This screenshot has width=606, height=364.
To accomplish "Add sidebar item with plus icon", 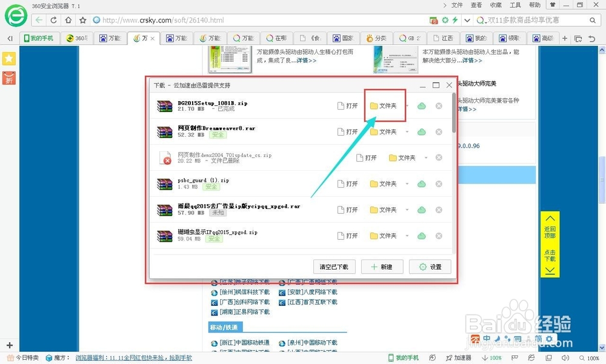I will (10, 345).
